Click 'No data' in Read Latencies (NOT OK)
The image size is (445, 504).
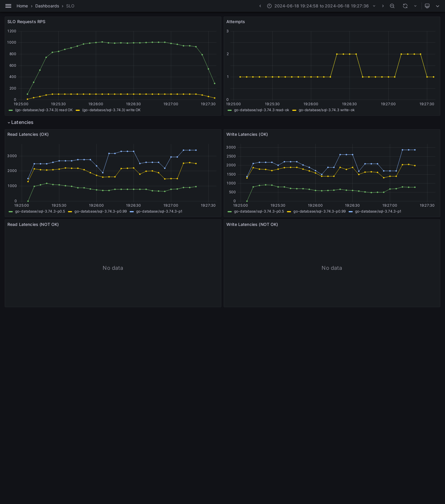point(113,268)
